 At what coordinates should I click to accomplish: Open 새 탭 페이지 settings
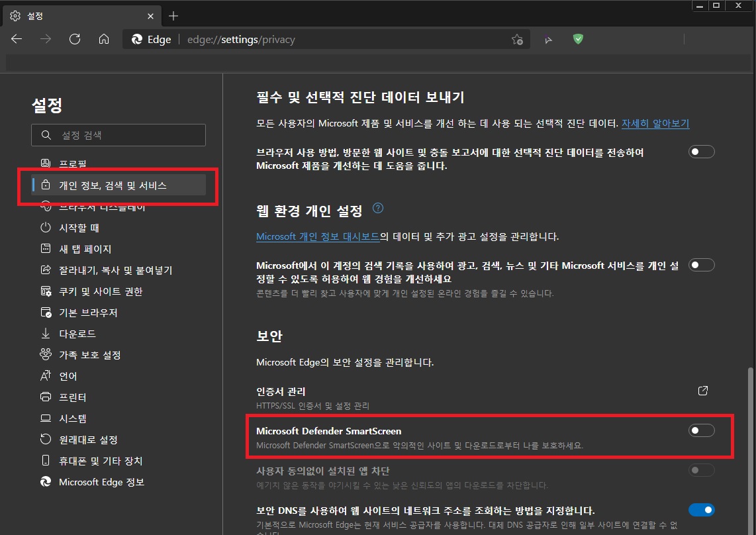118,249
